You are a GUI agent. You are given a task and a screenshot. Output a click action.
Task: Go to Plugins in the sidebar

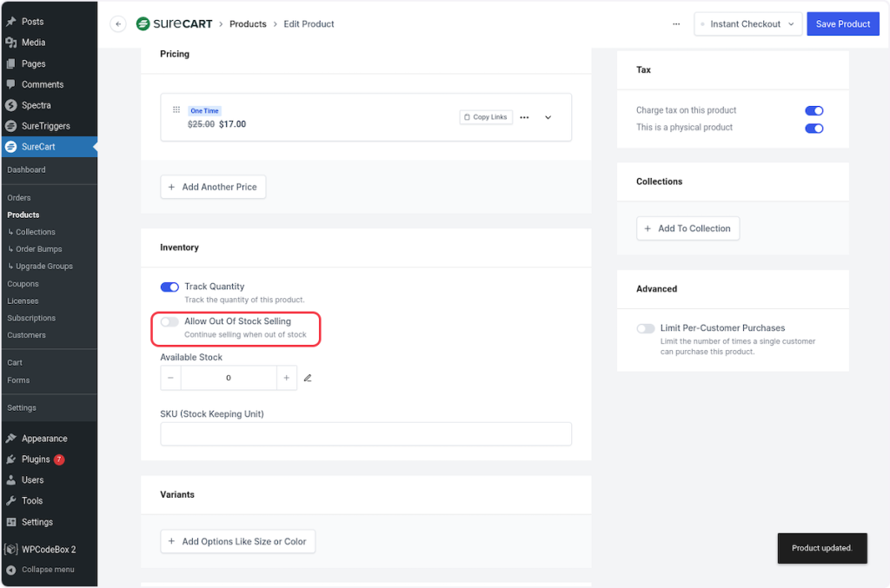click(x=36, y=459)
